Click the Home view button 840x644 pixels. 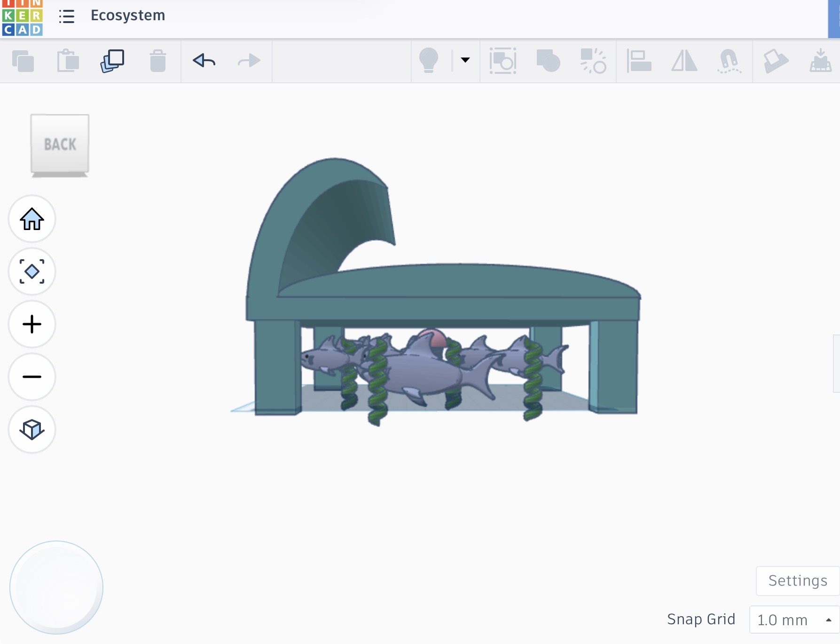click(32, 219)
